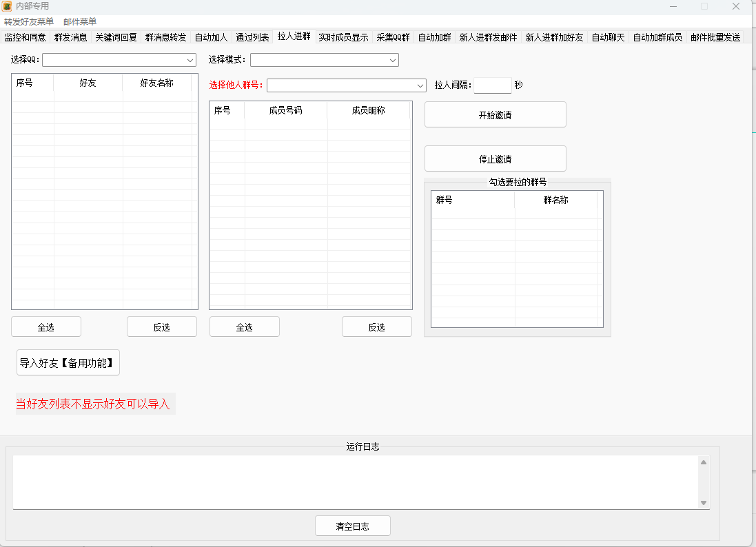Viewport: 756px width, 547px height.
Task: Click the log scrollbar up arrow
Action: (x=704, y=462)
